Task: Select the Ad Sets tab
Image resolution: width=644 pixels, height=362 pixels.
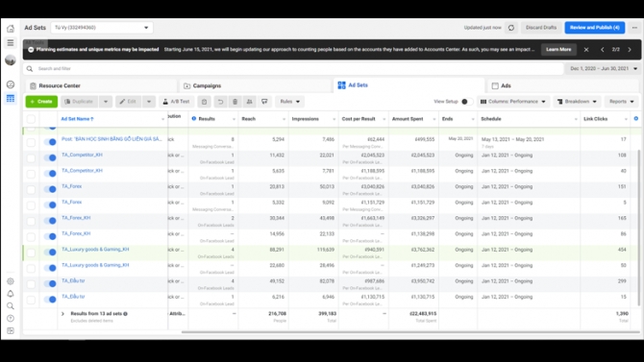Action: [x=409, y=85]
